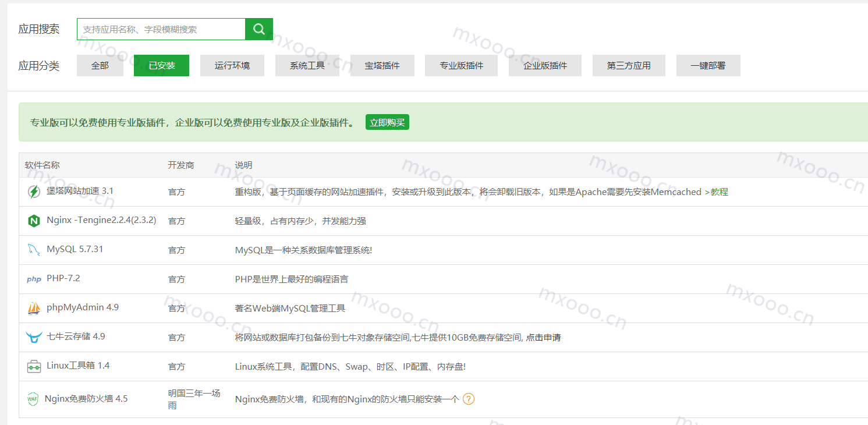Click the MySQL dolphin icon
The image size is (868, 425).
(x=34, y=250)
